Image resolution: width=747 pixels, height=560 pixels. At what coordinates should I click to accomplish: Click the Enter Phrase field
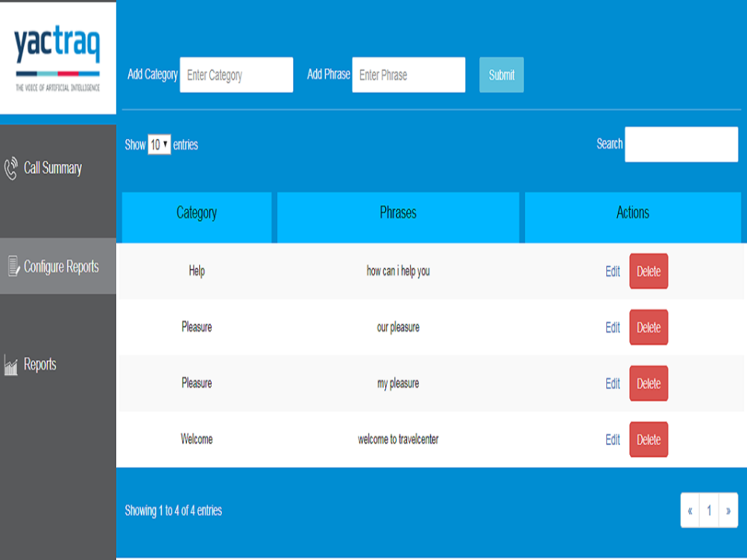[x=409, y=75]
